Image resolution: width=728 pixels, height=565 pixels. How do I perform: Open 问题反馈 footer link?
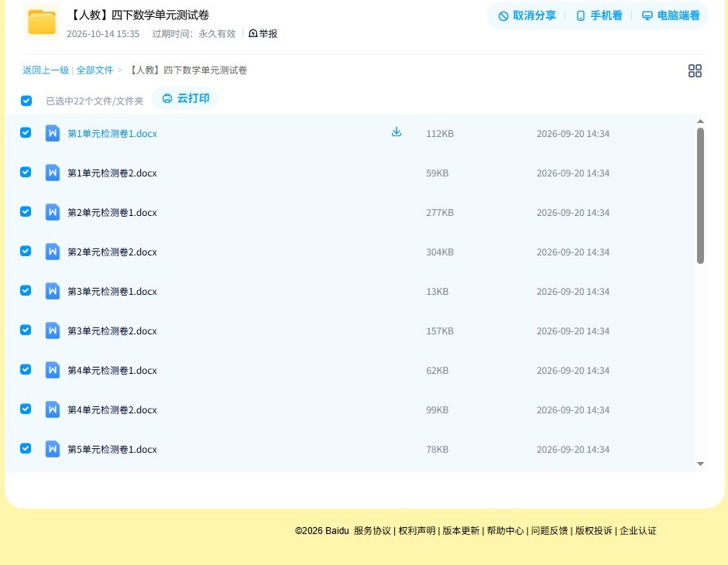[x=550, y=531]
